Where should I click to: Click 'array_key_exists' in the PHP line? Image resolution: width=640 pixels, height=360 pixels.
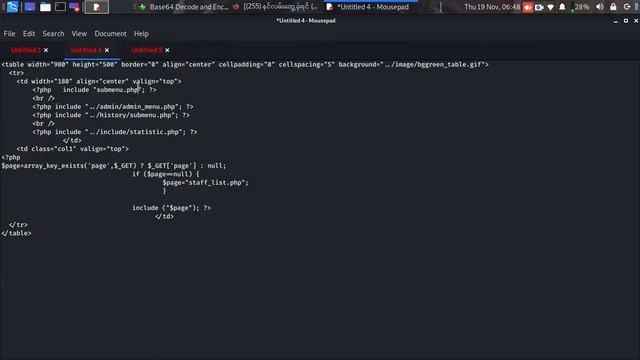coord(53,166)
